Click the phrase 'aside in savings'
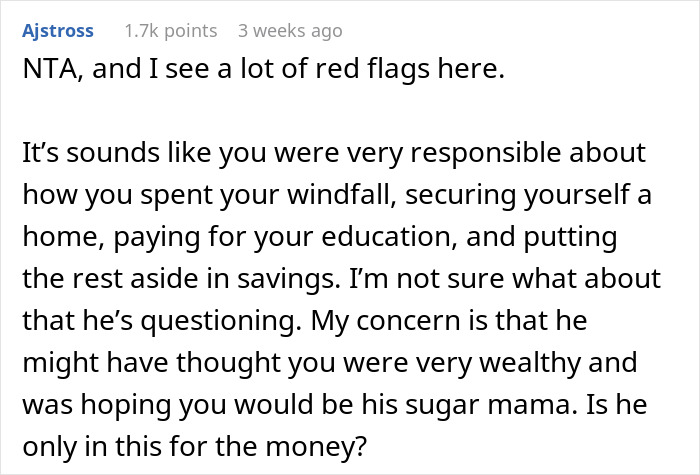 [x=235, y=273]
